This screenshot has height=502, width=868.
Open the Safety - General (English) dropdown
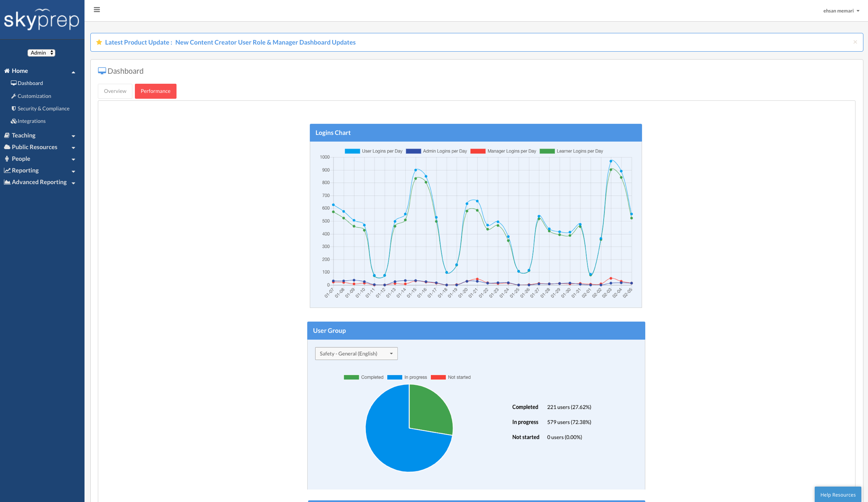[x=356, y=353]
